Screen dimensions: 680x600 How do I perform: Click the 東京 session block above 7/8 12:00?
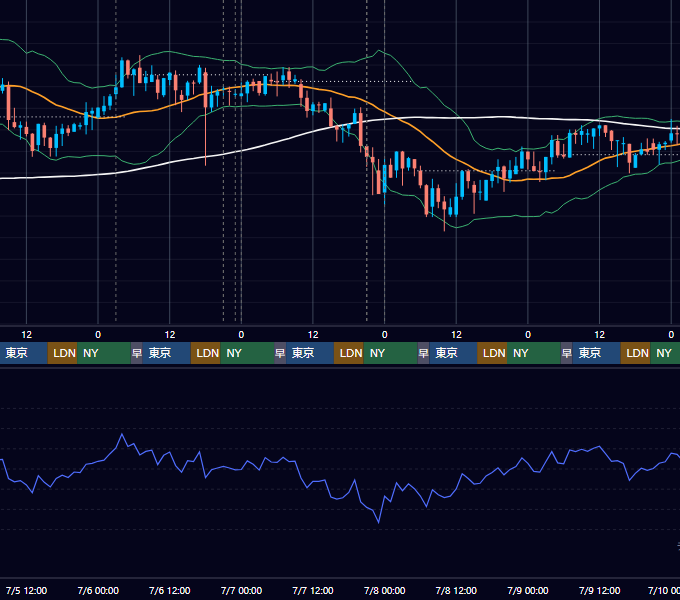coord(453,353)
